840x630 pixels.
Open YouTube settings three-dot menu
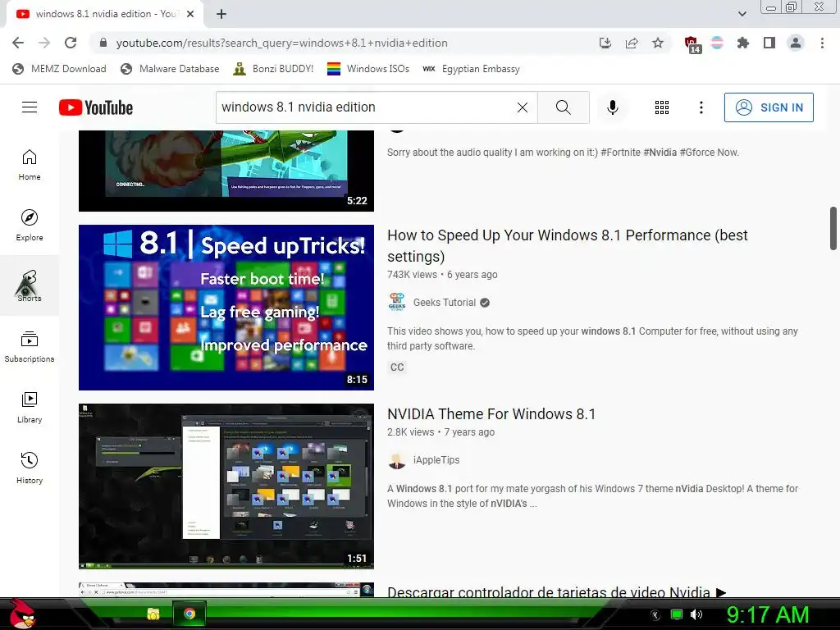click(701, 107)
